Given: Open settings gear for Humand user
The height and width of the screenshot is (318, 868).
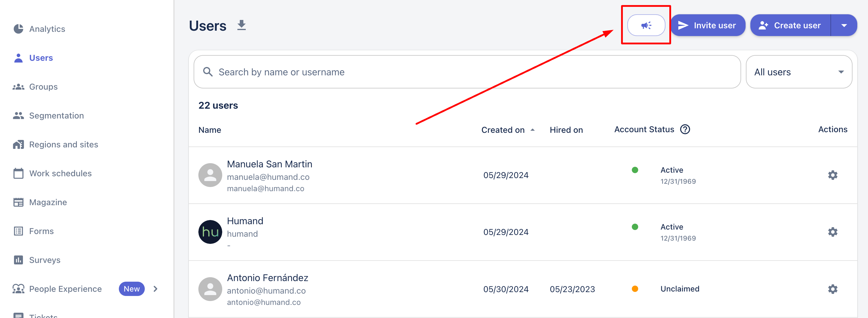Looking at the screenshot, I should (832, 232).
